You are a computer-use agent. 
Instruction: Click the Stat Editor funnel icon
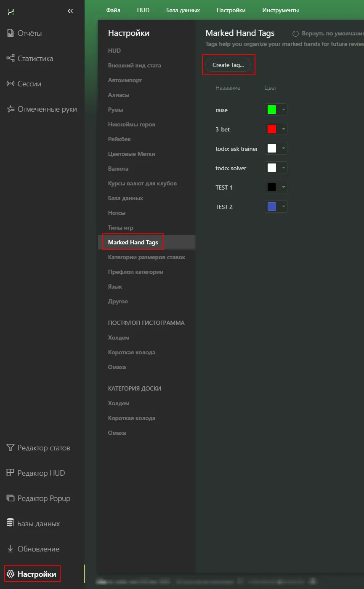[x=11, y=448]
